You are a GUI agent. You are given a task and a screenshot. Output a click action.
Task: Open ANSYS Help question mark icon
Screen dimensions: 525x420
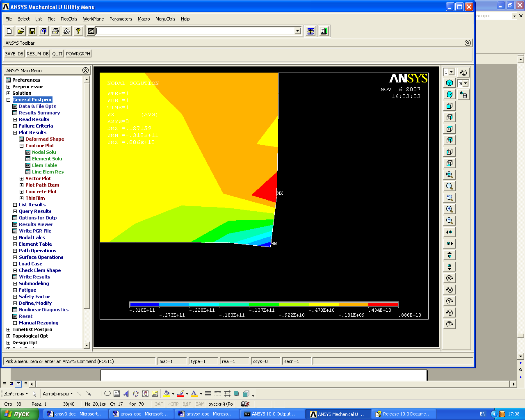coord(78,31)
